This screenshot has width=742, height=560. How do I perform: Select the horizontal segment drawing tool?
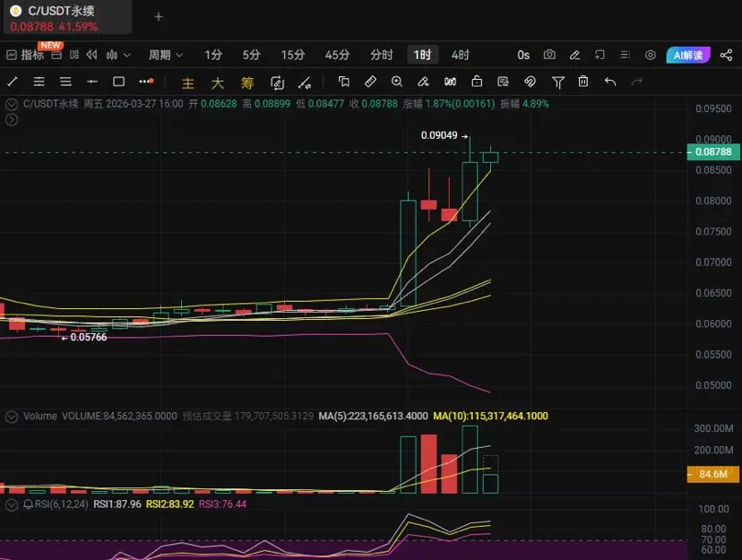(x=92, y=82)
